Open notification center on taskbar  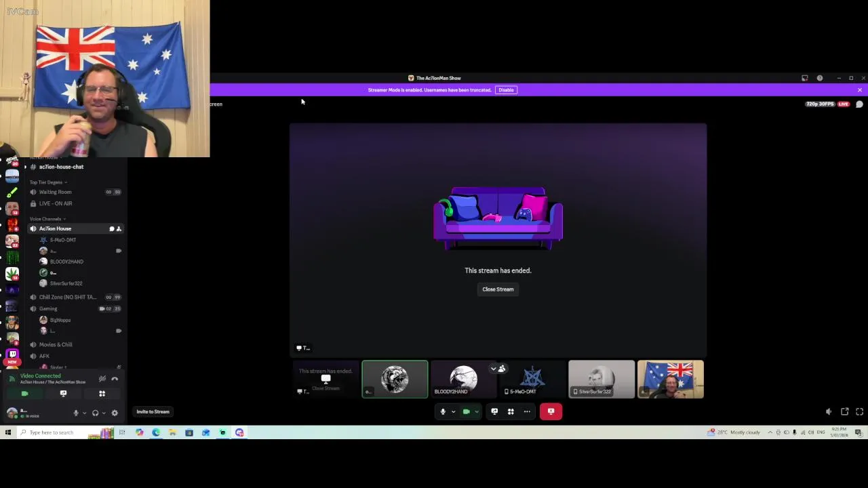pos(858,432)
